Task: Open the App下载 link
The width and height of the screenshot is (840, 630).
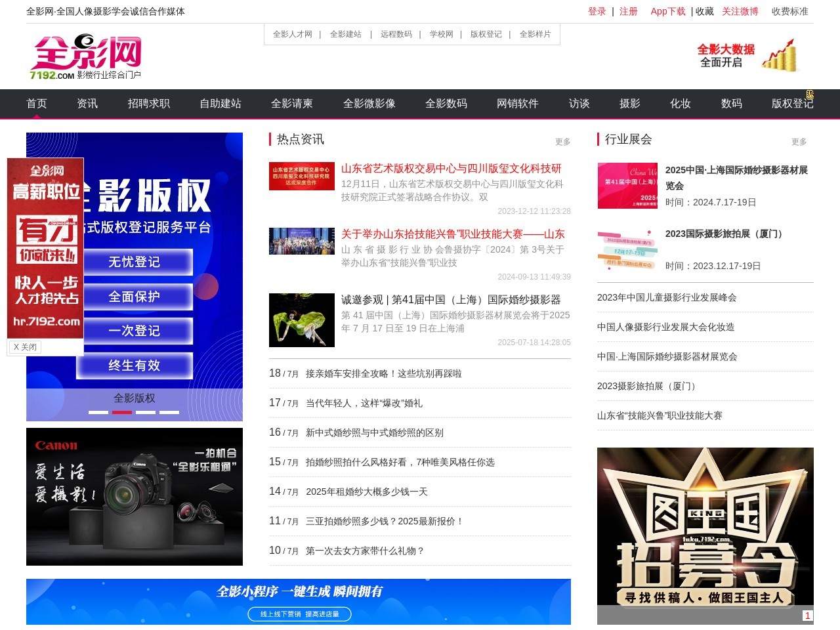Action: point(667,11)
